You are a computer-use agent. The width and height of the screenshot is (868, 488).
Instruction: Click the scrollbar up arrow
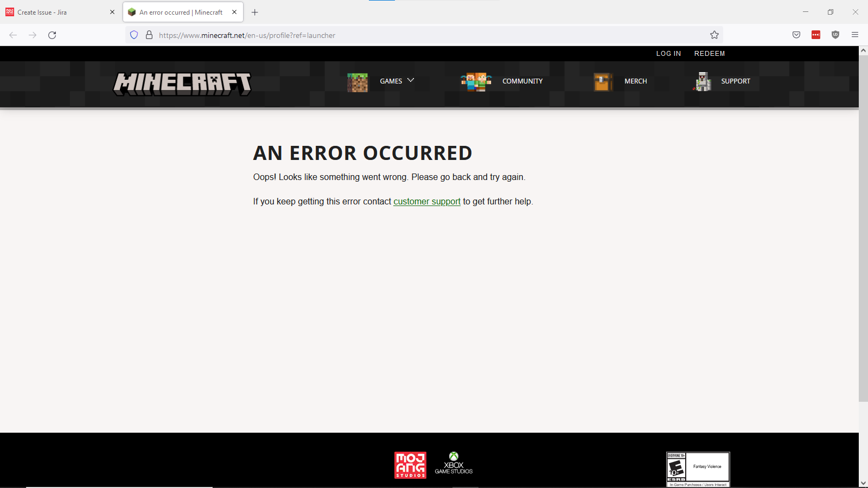tap(863, 50)
